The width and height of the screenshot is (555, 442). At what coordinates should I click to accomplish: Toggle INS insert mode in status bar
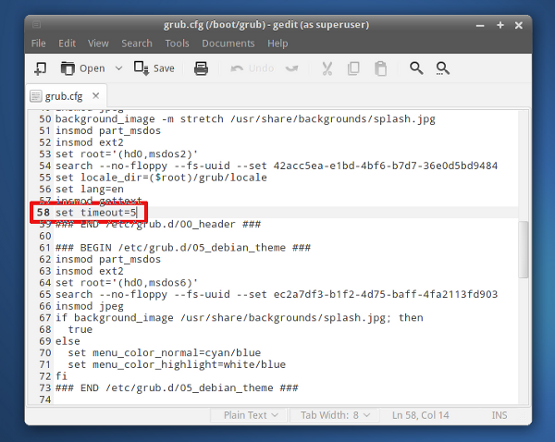pyautogui.click(x=499, y=415)
